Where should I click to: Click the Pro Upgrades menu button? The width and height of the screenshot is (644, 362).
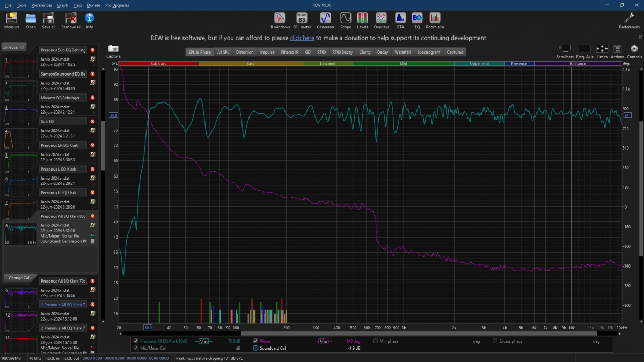coord(118,5)
